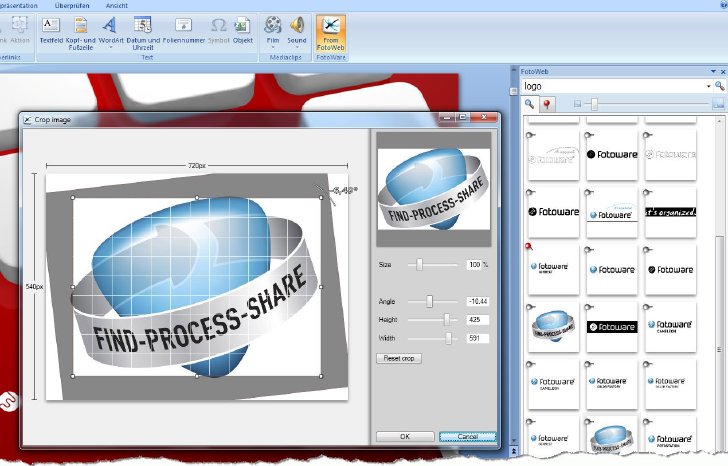Pin the fully visible FIND-PROCESS-SHARE globe thumbnail
728x466 pixels.
(x=531, y=307)
